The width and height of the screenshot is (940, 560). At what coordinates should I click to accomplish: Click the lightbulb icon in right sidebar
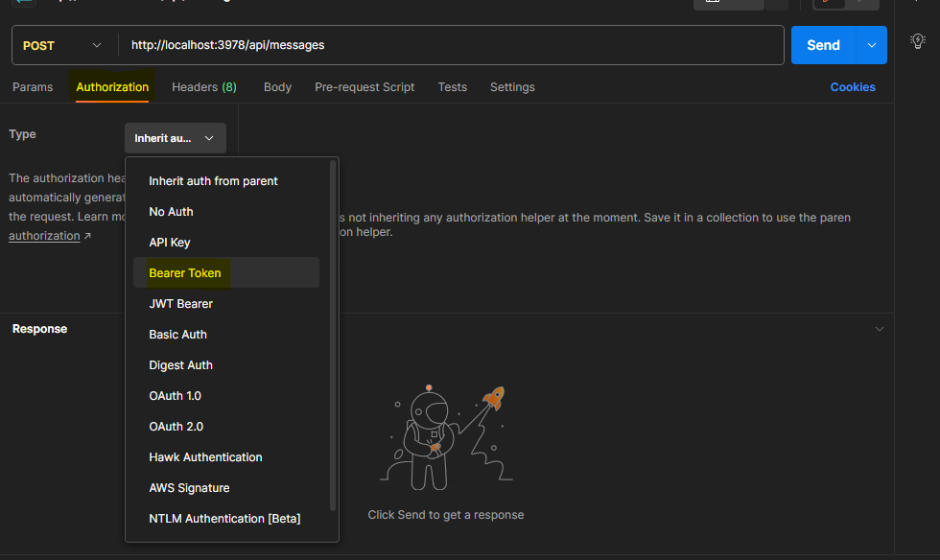(x=917, y=41)
